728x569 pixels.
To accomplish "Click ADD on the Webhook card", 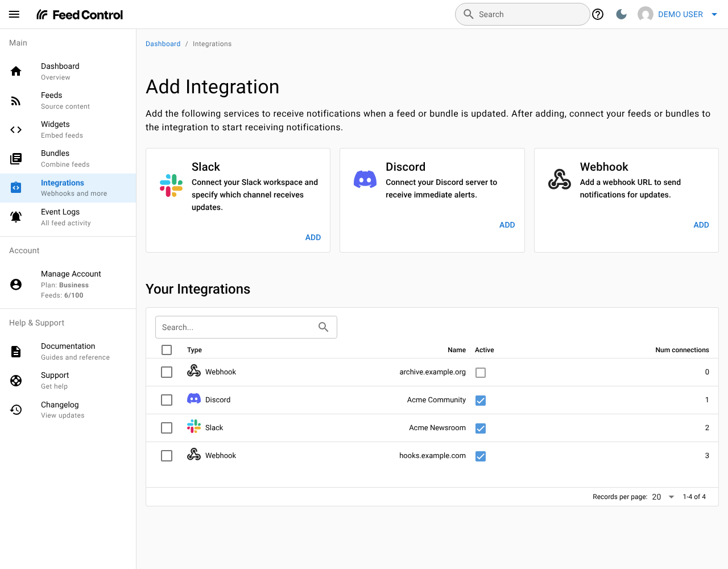I will point(701,225).
